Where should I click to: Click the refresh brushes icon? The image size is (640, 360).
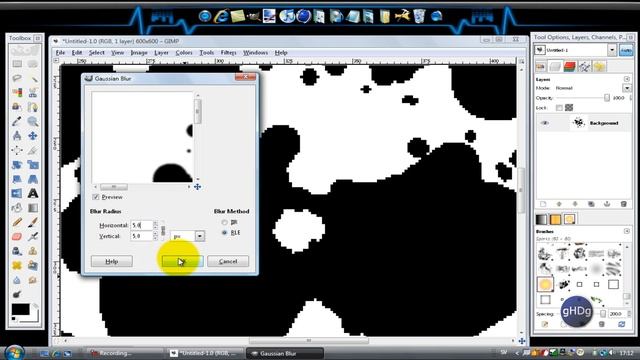621,324
